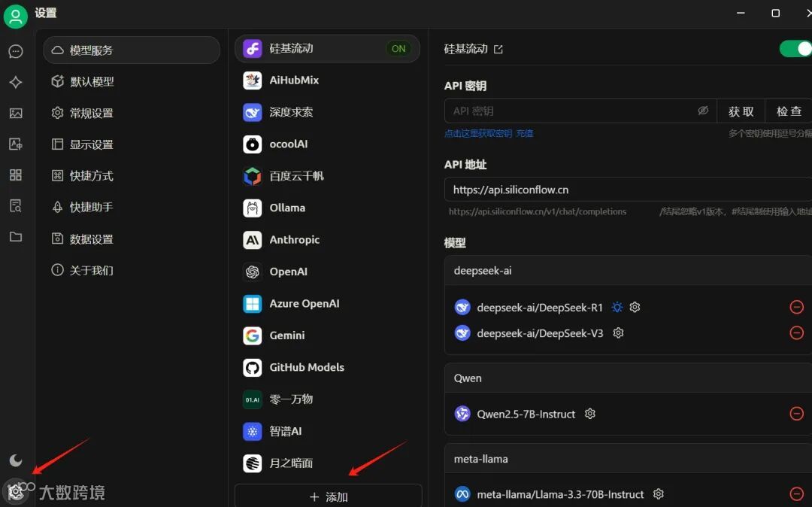This screenshot has height=507, width=812.
Task: Open the knowledge base sidebar icon
Action: click(16, 205)
